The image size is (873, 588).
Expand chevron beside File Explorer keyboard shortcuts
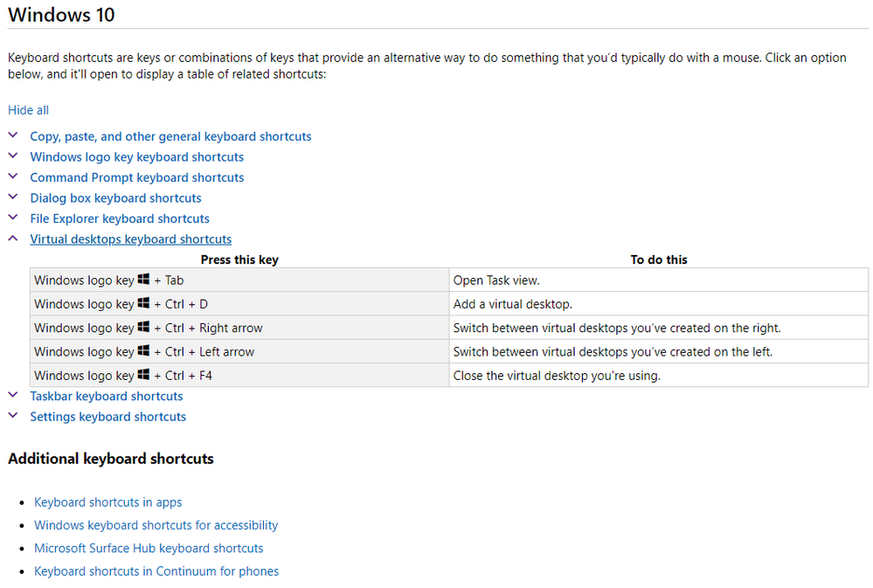(x=13, y=218)
